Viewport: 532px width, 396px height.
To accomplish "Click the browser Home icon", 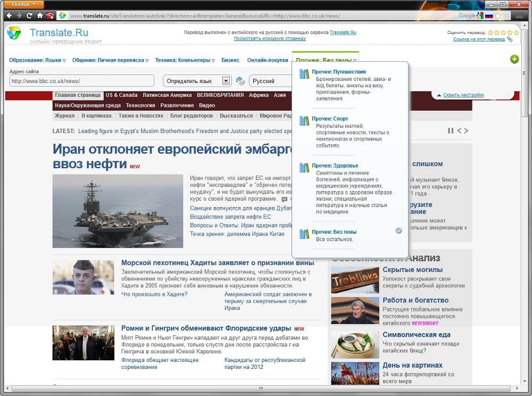I will [x=40, y=15].
